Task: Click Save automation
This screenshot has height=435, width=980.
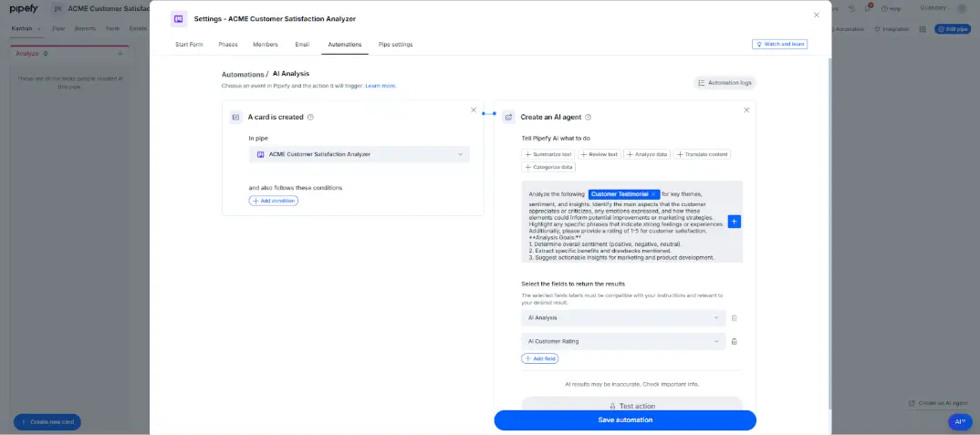Action: 625,420
